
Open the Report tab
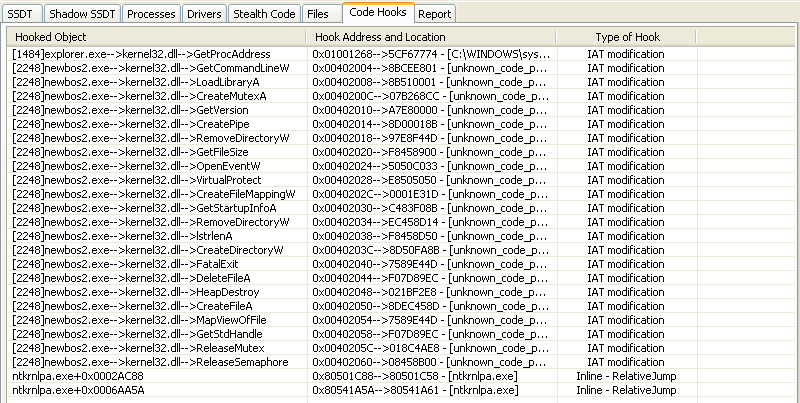point(433,14)
